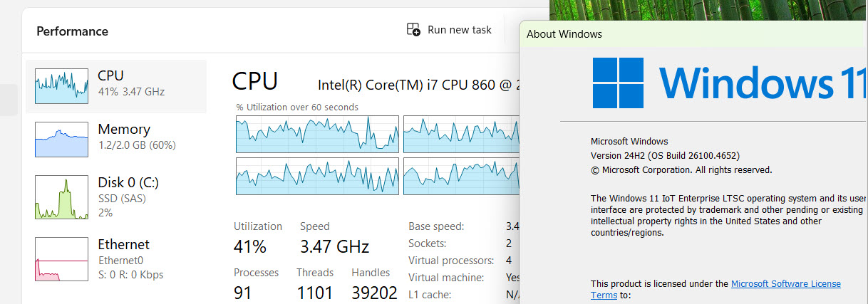This screenshot has height=304, width=868.
Task: Click the top-right CPU utilization graph
Action: tap(461, 134)
